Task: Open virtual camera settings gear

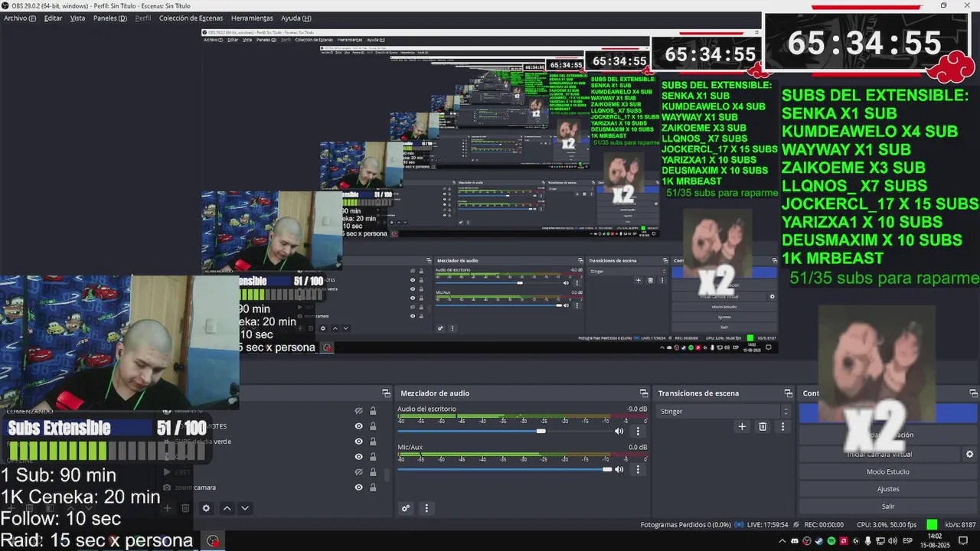Action: [969, 454]
